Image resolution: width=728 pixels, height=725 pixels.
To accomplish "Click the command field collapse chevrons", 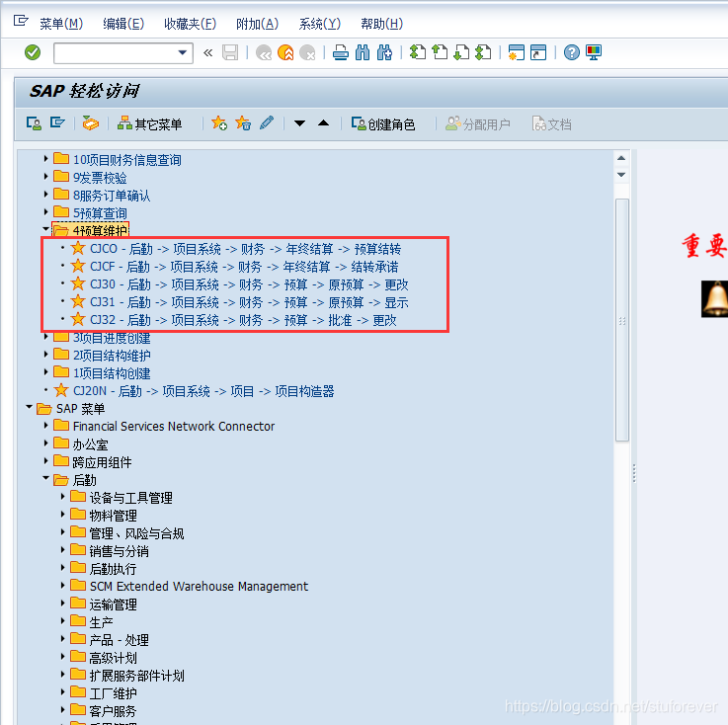I will (208, 52).
